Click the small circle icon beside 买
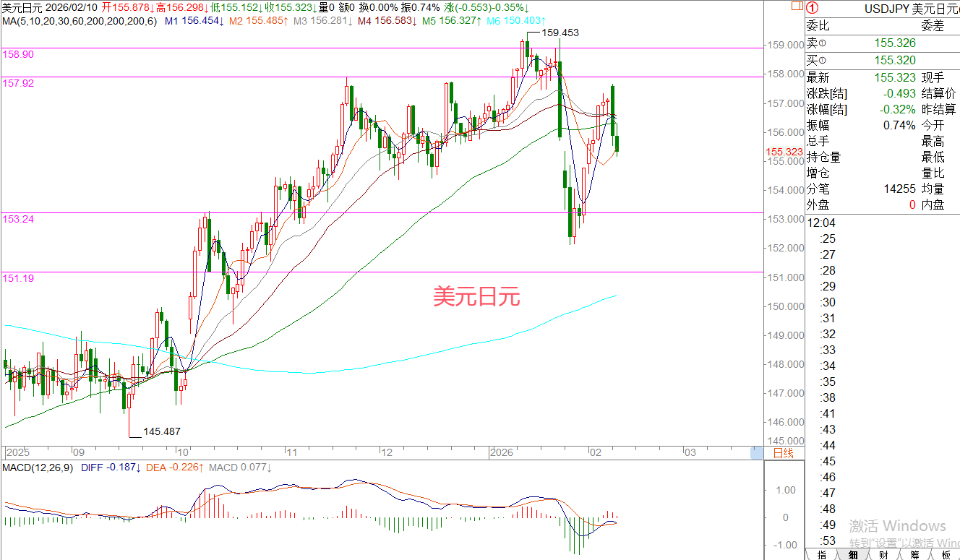The width and height of the screenshot is (960, 560). [821, 60]
